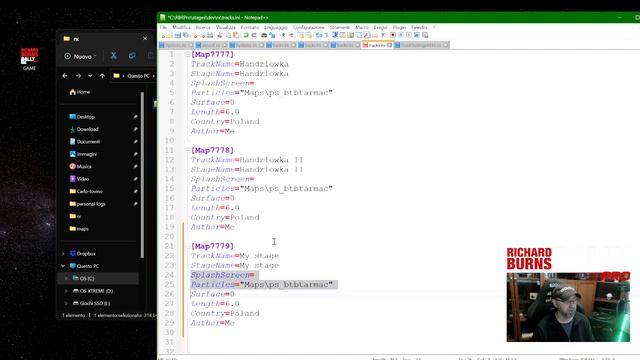Open recent locations dropdown arrow in Explorer

(x=90, y=76)
